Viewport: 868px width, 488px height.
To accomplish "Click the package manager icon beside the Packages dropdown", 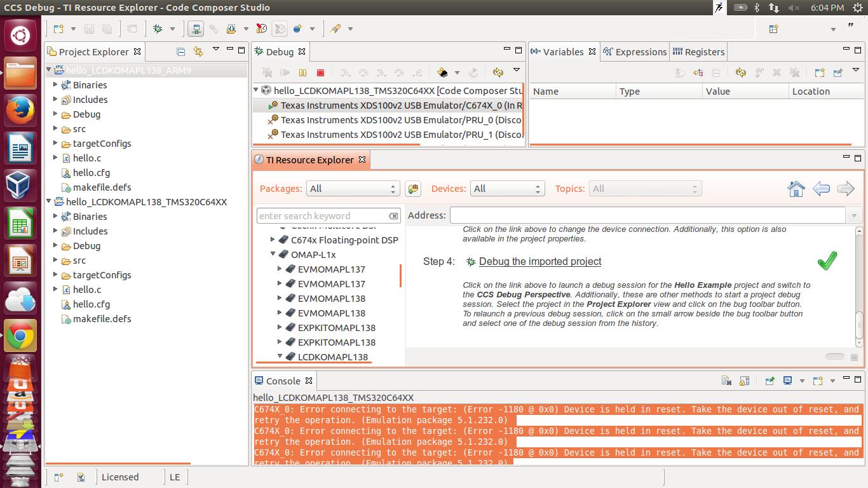I will point(413,189).
